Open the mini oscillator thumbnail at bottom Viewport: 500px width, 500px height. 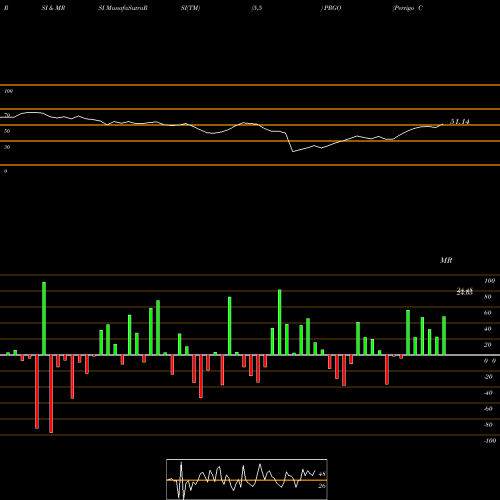click(x=247, y=479)
